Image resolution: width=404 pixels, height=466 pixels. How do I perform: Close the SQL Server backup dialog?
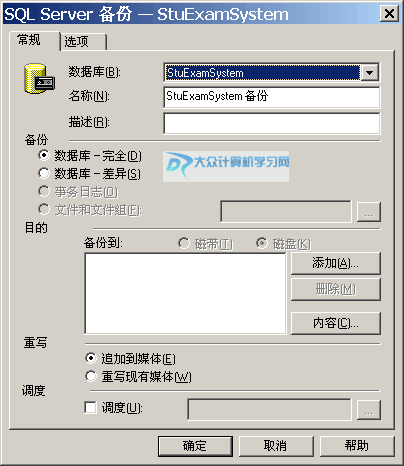click(x=389, y=14)
